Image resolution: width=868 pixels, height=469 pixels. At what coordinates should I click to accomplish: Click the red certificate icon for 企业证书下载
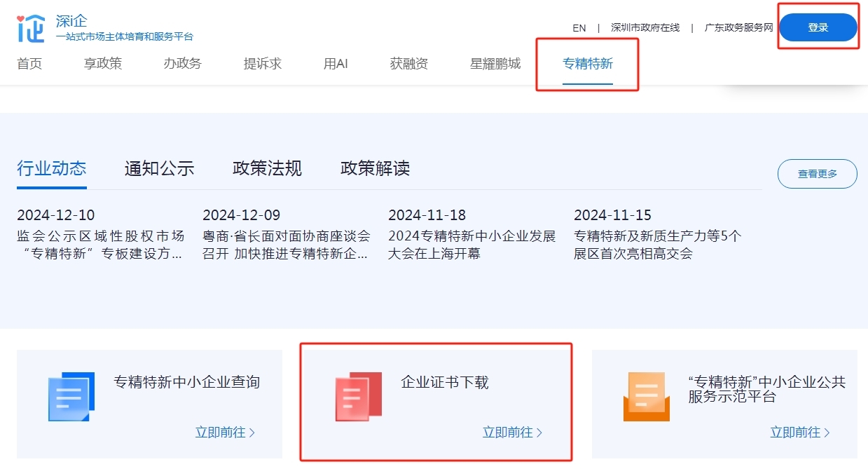click(x=358, y=397)
